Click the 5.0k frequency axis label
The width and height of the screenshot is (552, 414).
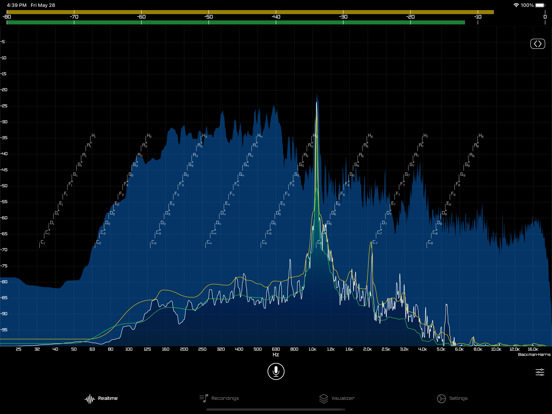[x=441, y=349]
